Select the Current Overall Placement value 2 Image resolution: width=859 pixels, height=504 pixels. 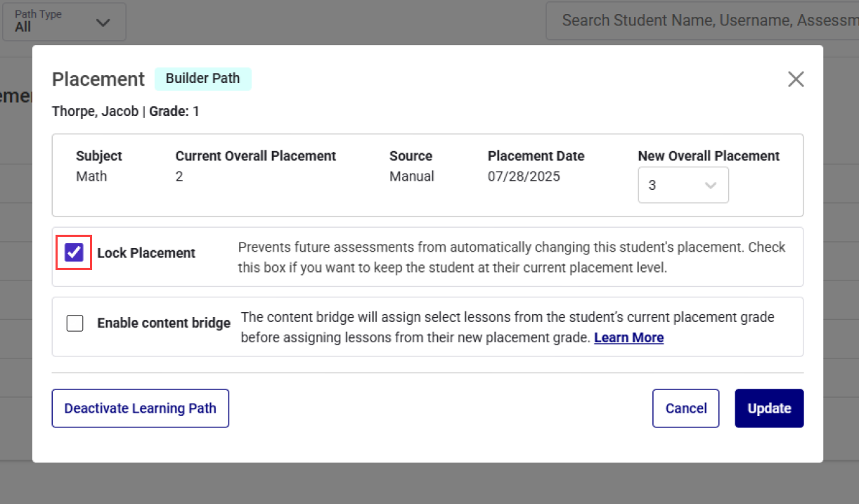(x=179, y=176)
